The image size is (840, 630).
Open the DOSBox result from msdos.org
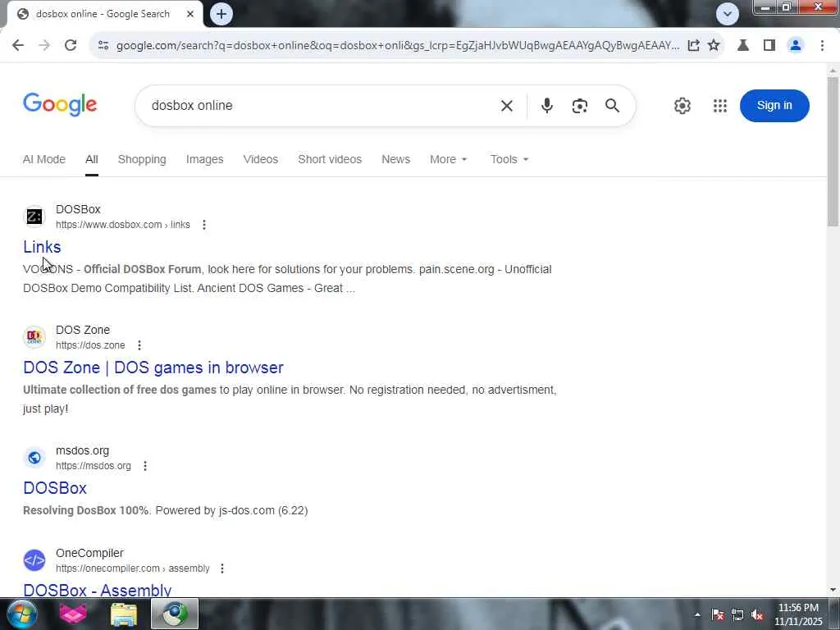click(x=55, y=488)
